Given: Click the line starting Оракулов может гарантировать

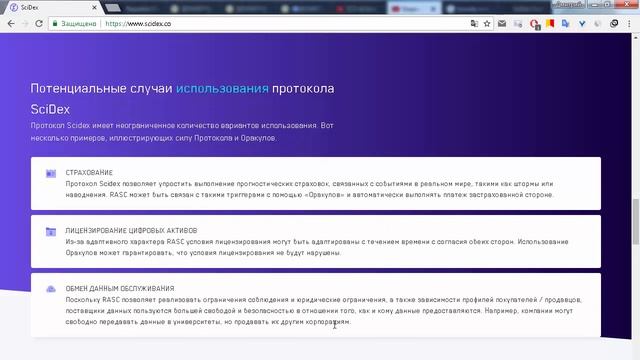Looking at the screenshot, I should coord(203,253).
